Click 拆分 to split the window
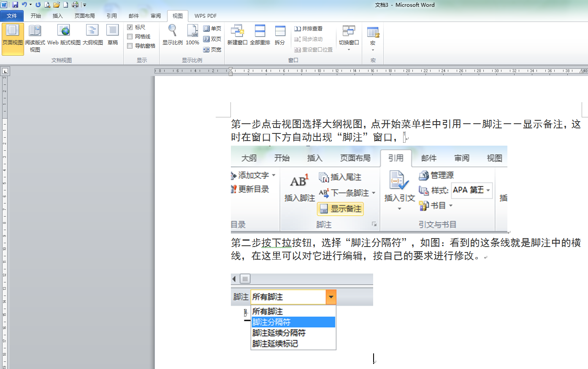The width and height of the screenshot is (588, 369). point(280,35)
